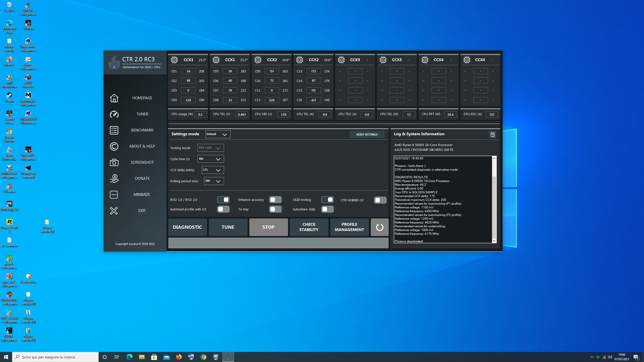This screenshot has height=362, width=644.
Task: Open the Settings mode Default dropdown
Action: click(x=217, y=134)
